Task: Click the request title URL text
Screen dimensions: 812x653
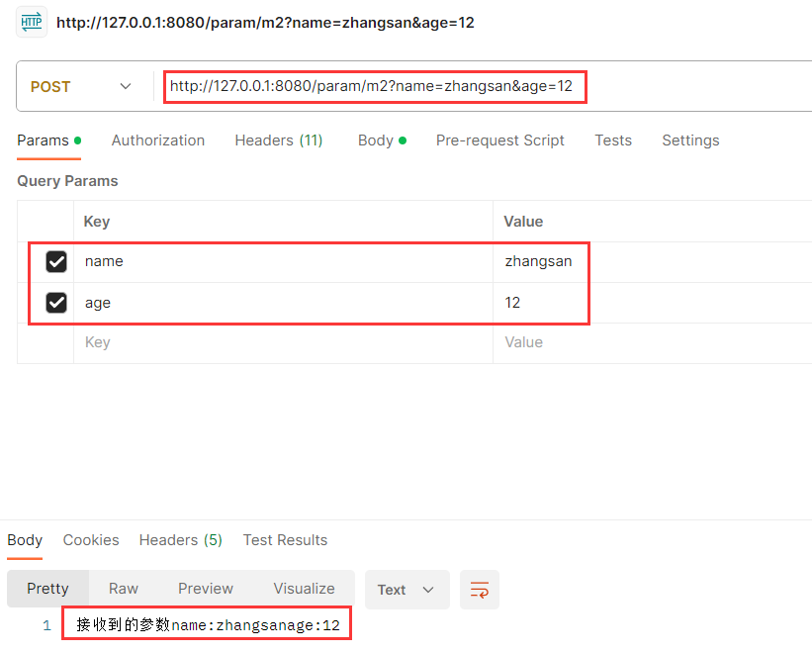Action: (265, 23)
